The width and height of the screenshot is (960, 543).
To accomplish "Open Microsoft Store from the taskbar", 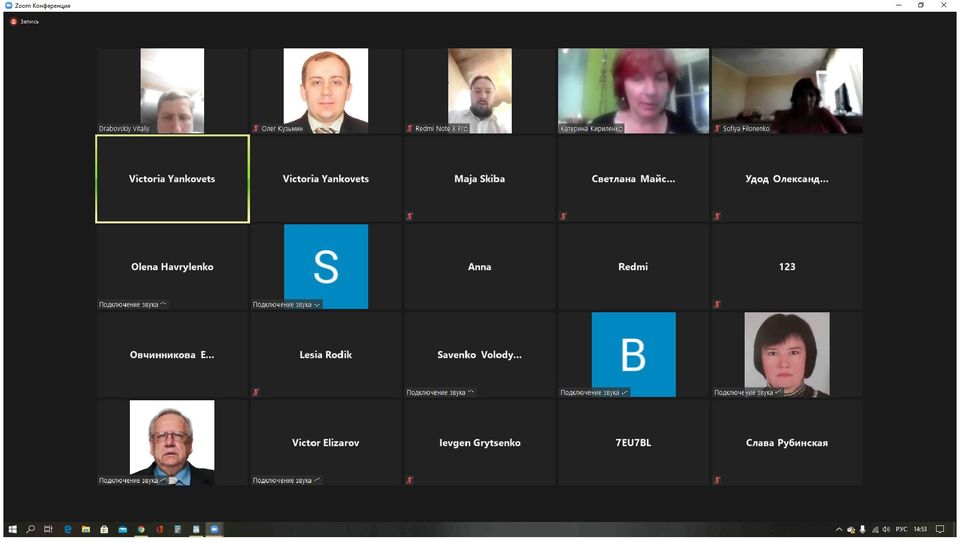I will 104,529.
